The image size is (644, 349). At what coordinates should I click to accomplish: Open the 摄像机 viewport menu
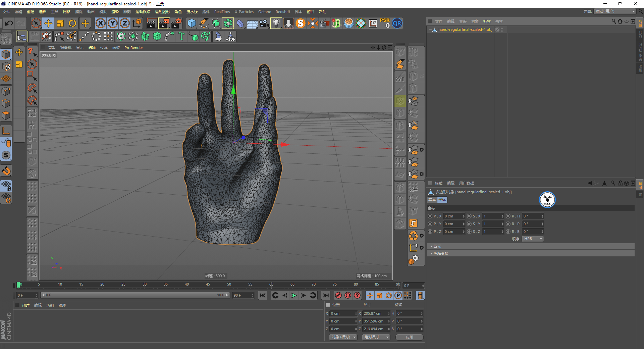[x=66, y=48]
